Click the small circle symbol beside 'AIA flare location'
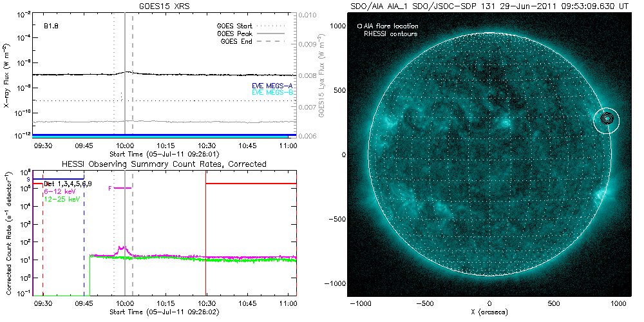The height and width of the screenshot is (322, 644). click(359, 26)
